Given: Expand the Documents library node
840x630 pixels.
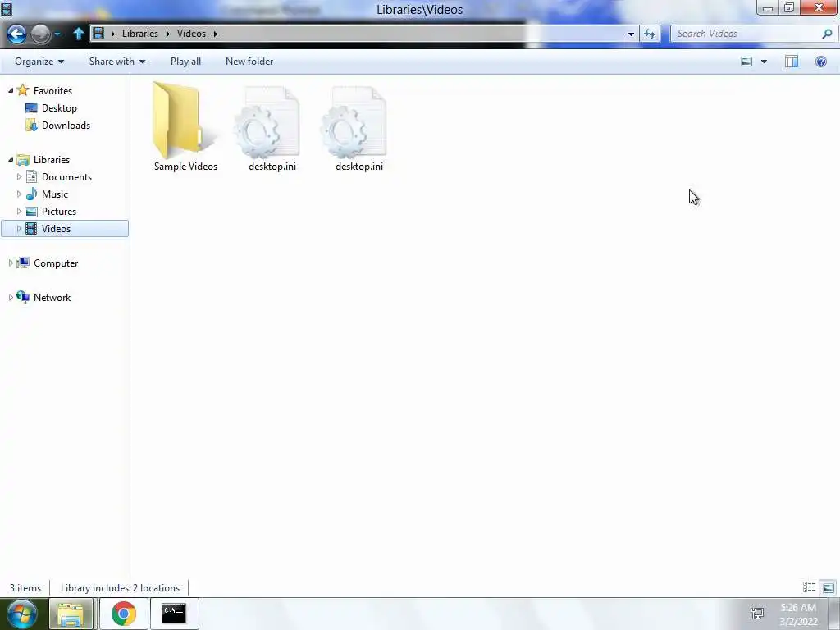Looking at the screenshot, I should (20, 177).
